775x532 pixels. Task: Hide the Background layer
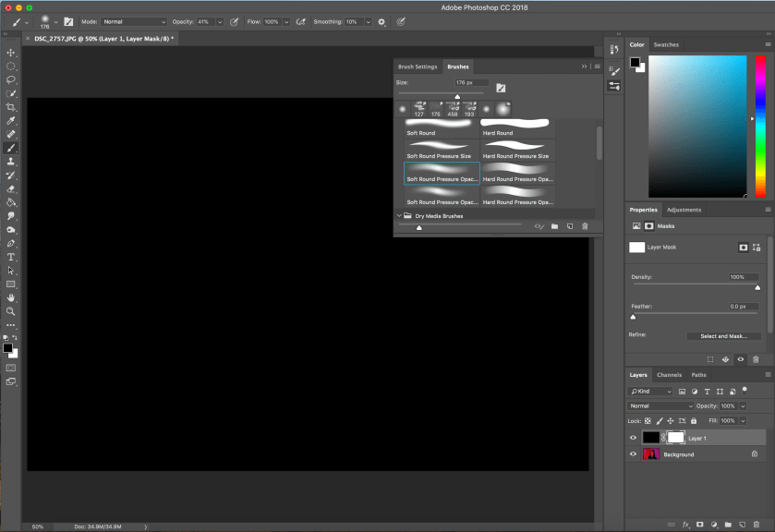(633, 454)
